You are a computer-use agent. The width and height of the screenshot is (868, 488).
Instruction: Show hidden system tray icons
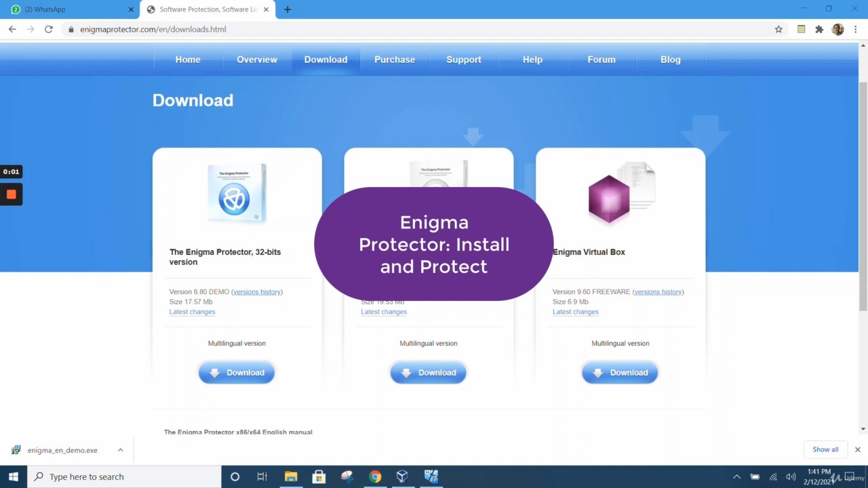coord(737,476)
